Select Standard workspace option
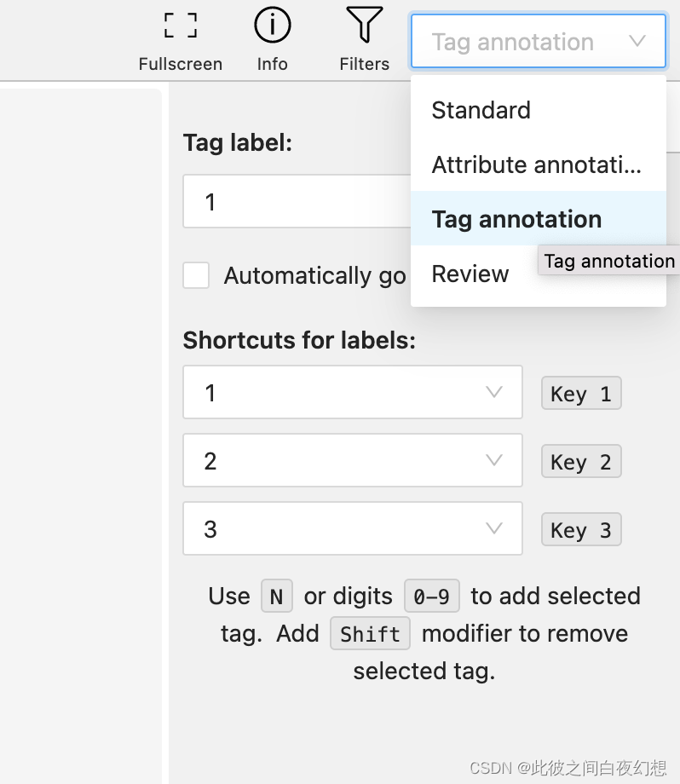680x784 pixels. click(x=481, y=110)
